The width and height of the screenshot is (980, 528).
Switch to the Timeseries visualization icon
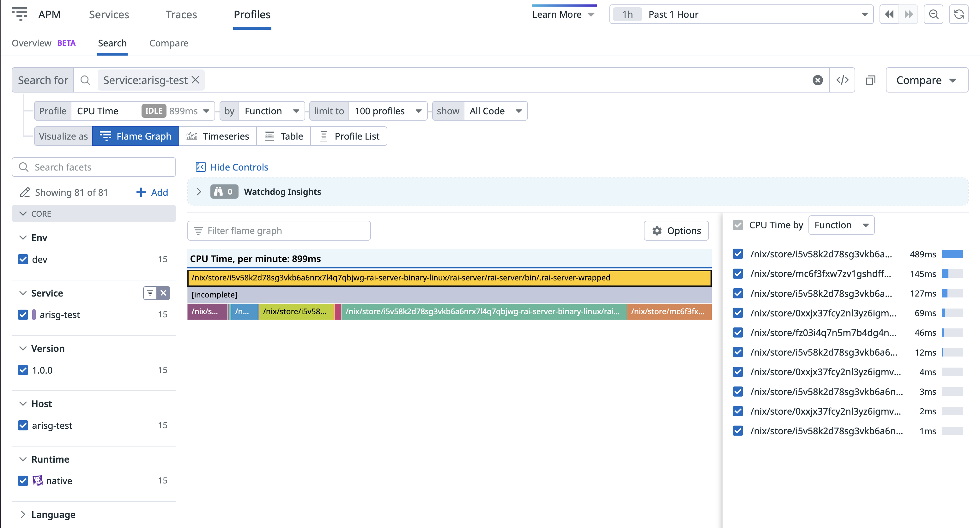[x=192, y=136]
